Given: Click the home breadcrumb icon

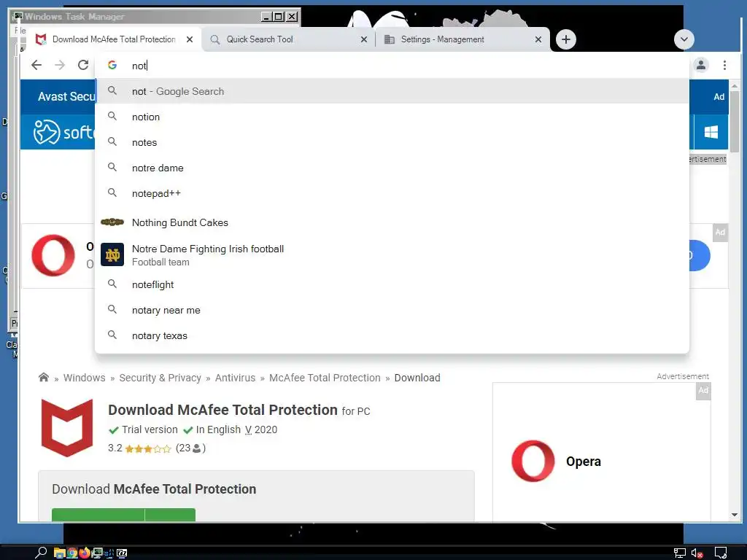Looking at the screenshot, I should point(43,377).
